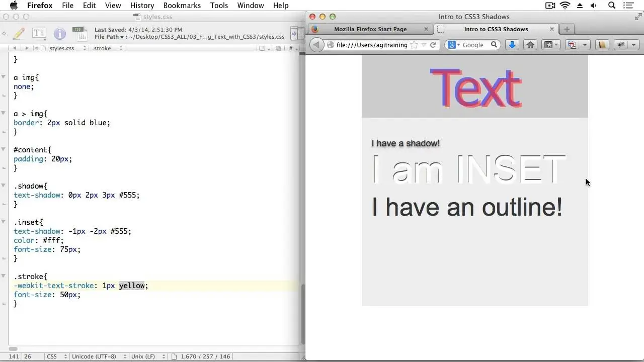This screenshot has height=362, width=644.
Task: Open the Firefox application menu
Action: (x=40, y=6)
